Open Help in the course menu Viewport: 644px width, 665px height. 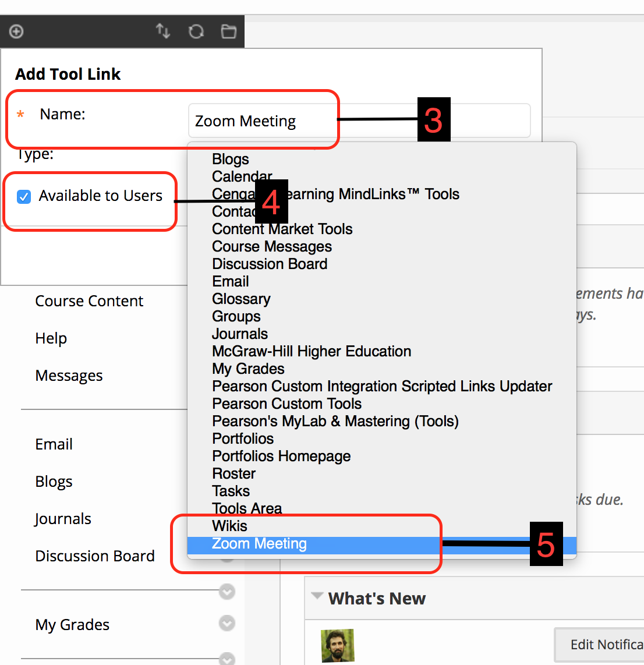[x=51, y=338]
